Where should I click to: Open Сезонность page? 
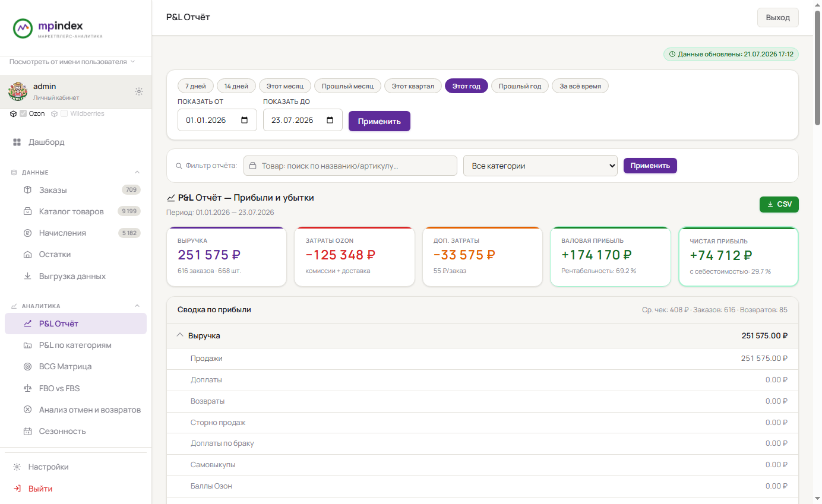pos(75,431)
